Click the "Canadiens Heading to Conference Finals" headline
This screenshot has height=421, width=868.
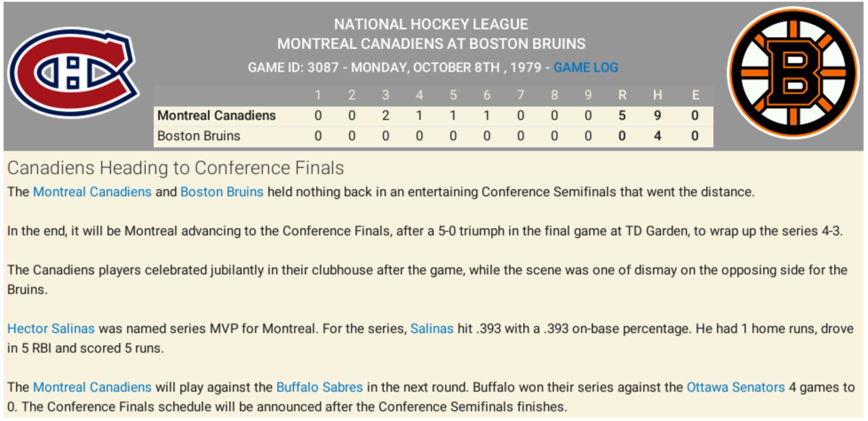coord(175,168)
